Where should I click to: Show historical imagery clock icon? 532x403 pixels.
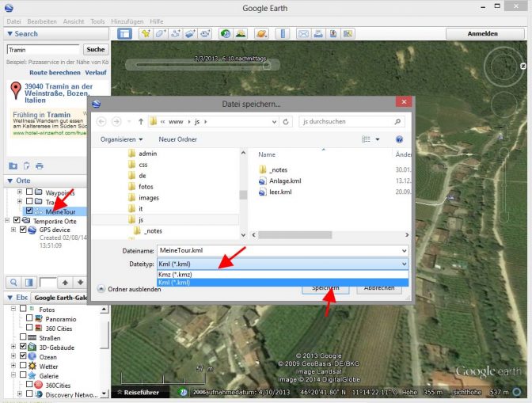pos(226,33)
